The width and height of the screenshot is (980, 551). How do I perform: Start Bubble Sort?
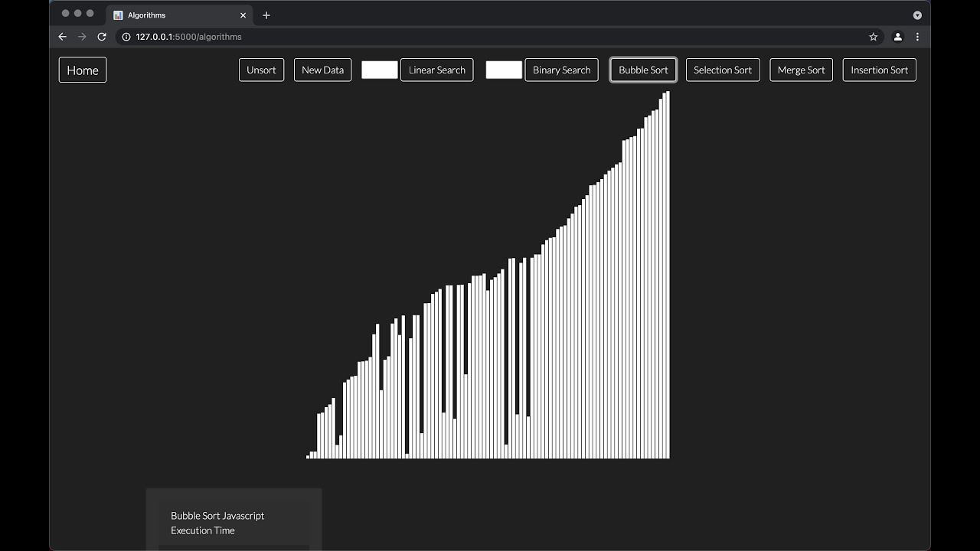pos(643,70)
